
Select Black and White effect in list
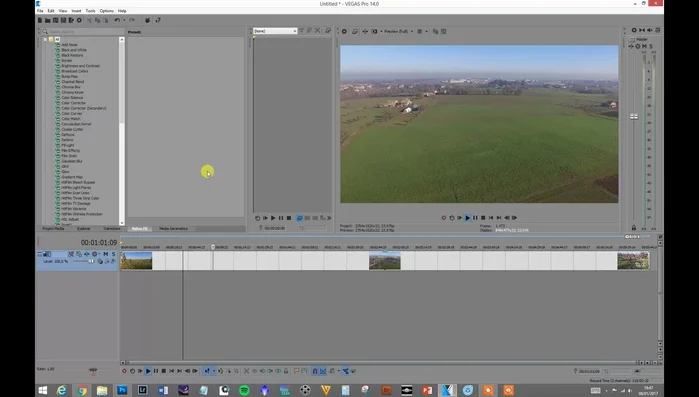[x=74, y=50]
